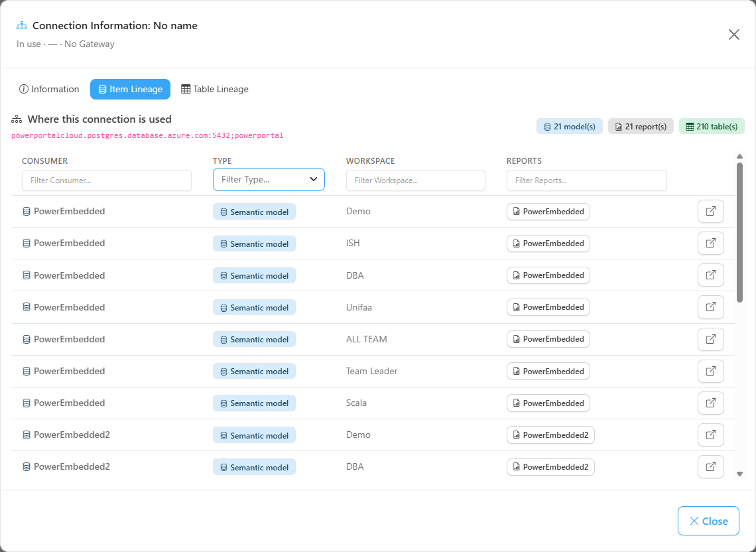Click the WORKSPACE column header
756x552 pixels.
(x=370, y=161)
